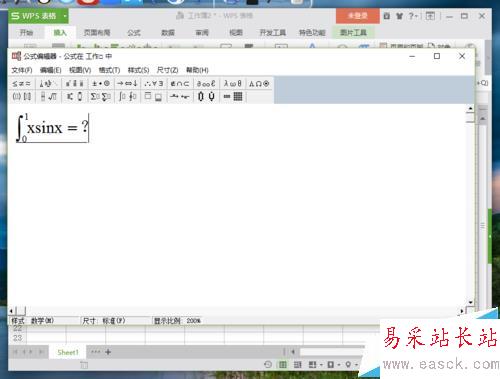Screen dimensions: 500x379
Task: Click the status bar 样式 数学(M) entry
Action: pos(33,321)
